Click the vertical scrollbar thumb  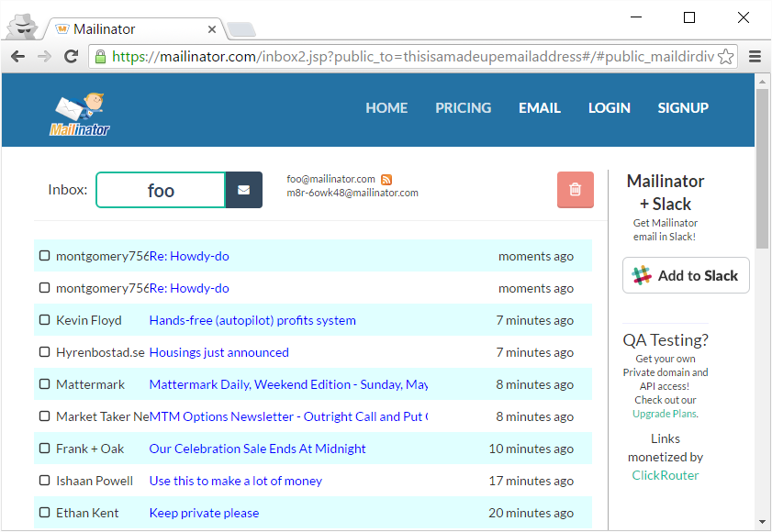click(x=762, y=168)
